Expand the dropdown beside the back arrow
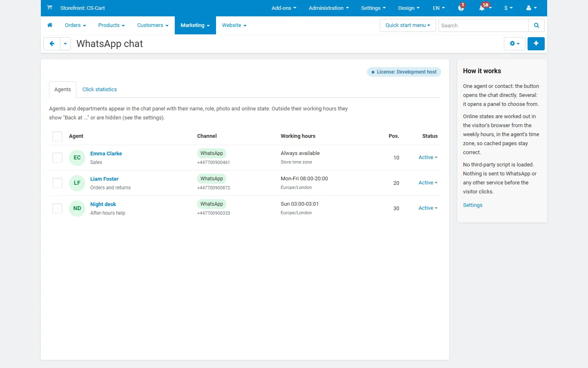Image resolution: width=588 pixels, height=368 pixels. click(x=65, y=44)
